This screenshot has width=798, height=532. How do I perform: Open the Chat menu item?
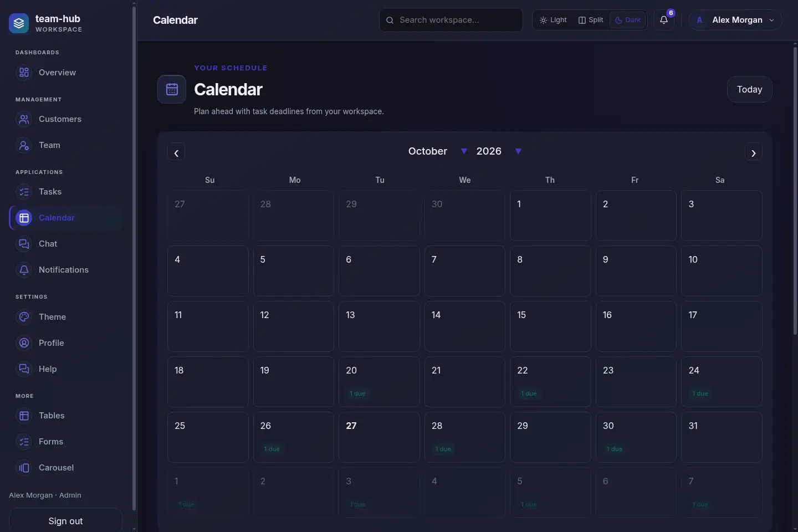pos(65,244)
